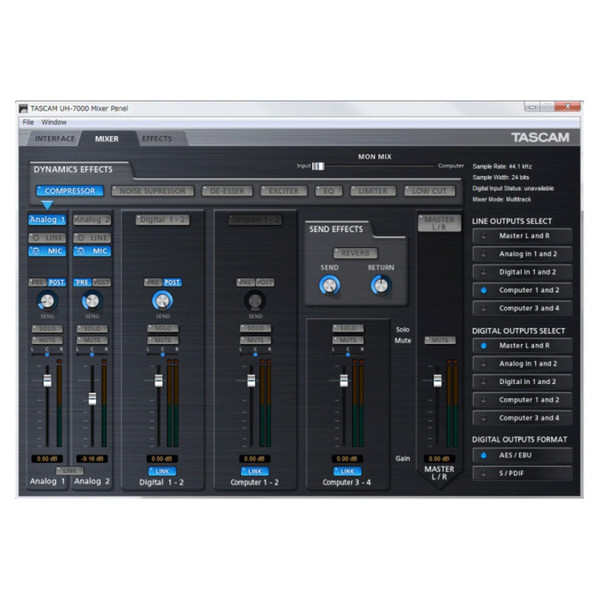Viewport: 600px width, 600px height.
Task: Click the Digital 1-2 gain value field
Action: coord(162,458)
